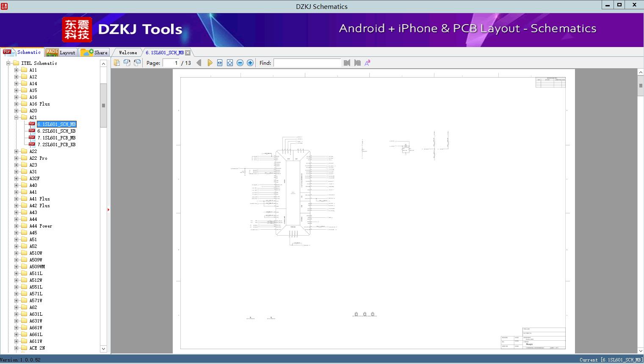Collapse the A21 folder
This screenshot has height=364, width=644.
pyautogui.click(x=17, y=117)
